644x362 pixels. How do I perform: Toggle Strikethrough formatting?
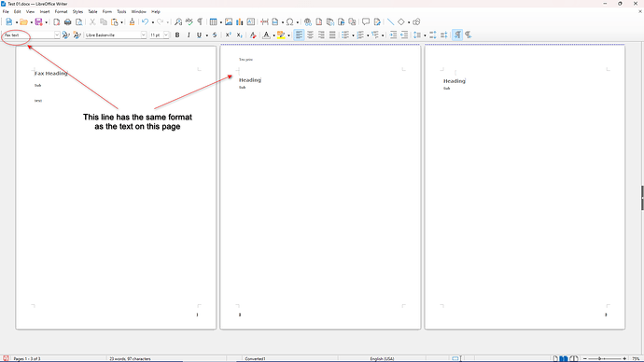click(x=215, y=35)
